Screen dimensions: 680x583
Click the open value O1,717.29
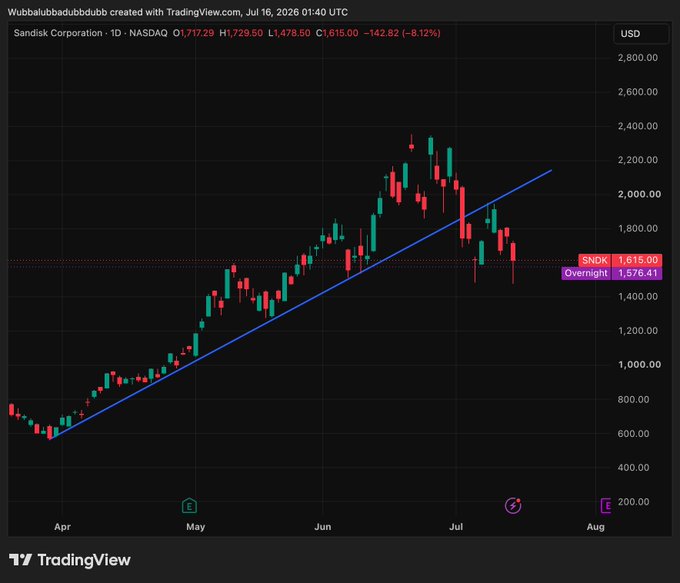(193, 33)
